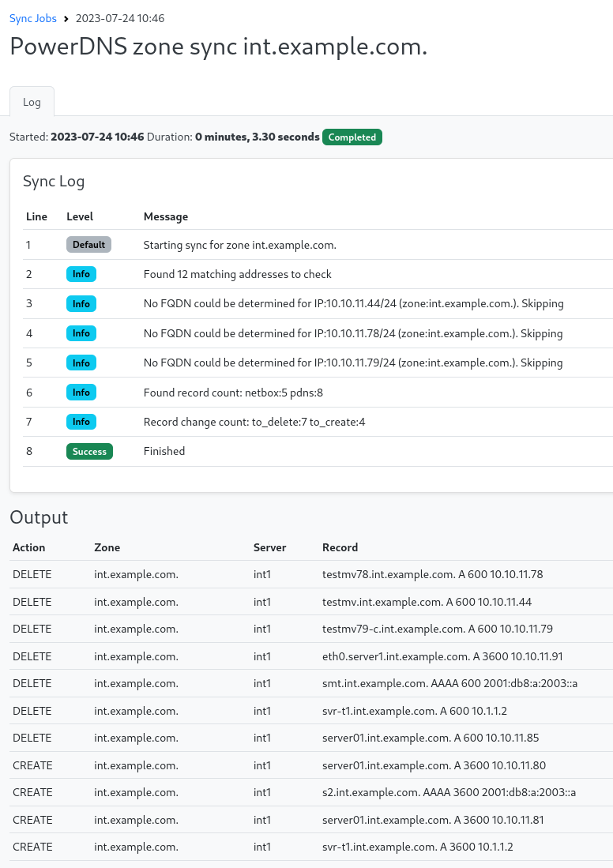The image size is (613, 868).
Task: Click the Action column header
Action: pyautogui.click(x=28, y=547)
